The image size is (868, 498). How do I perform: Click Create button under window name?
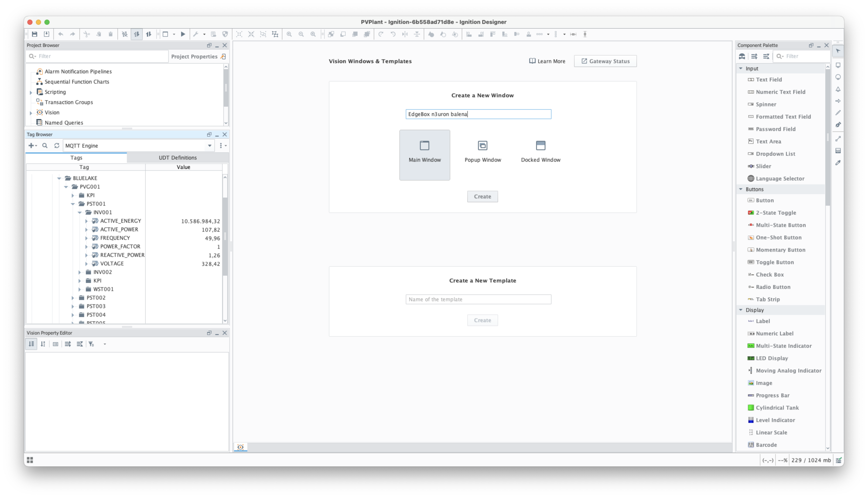coord(482,197)
